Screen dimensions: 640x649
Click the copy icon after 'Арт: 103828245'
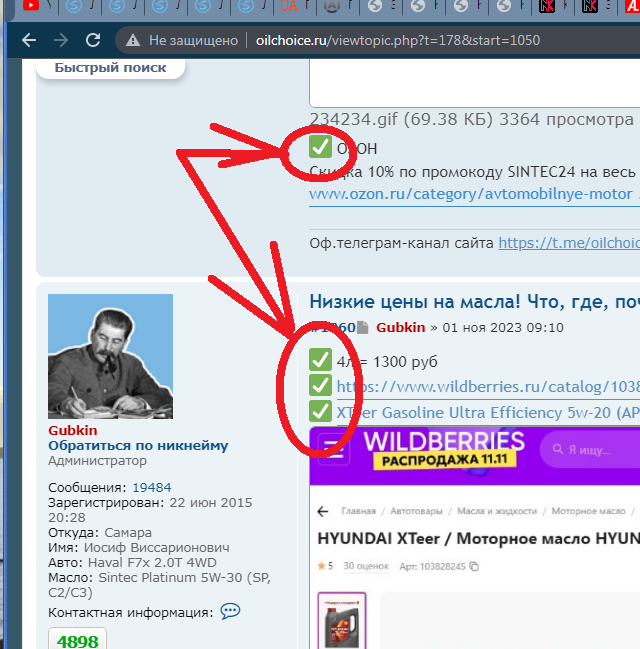[x=474, y=567]
